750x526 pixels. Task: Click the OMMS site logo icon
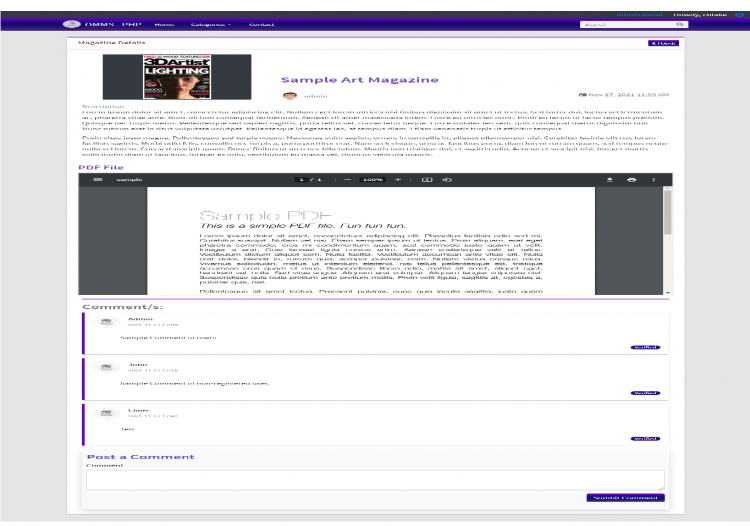coord(71,23)
